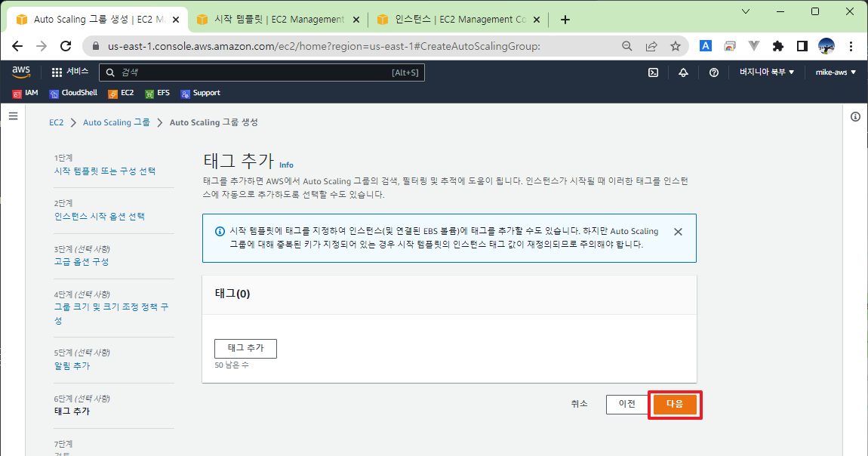
Task: Open the browser extensions puzzle icon
Action: pos(777,46)
